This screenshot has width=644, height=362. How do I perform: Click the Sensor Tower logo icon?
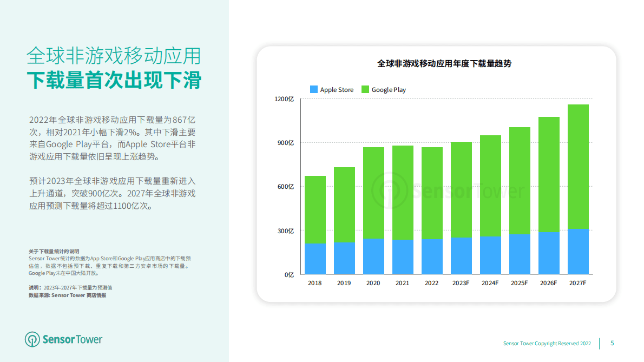(32, 339)
